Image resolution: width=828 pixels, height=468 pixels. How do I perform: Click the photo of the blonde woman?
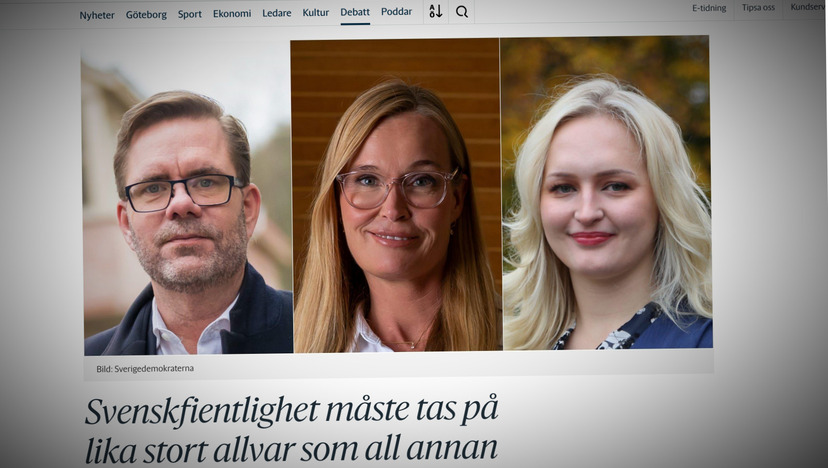point(606,192)
